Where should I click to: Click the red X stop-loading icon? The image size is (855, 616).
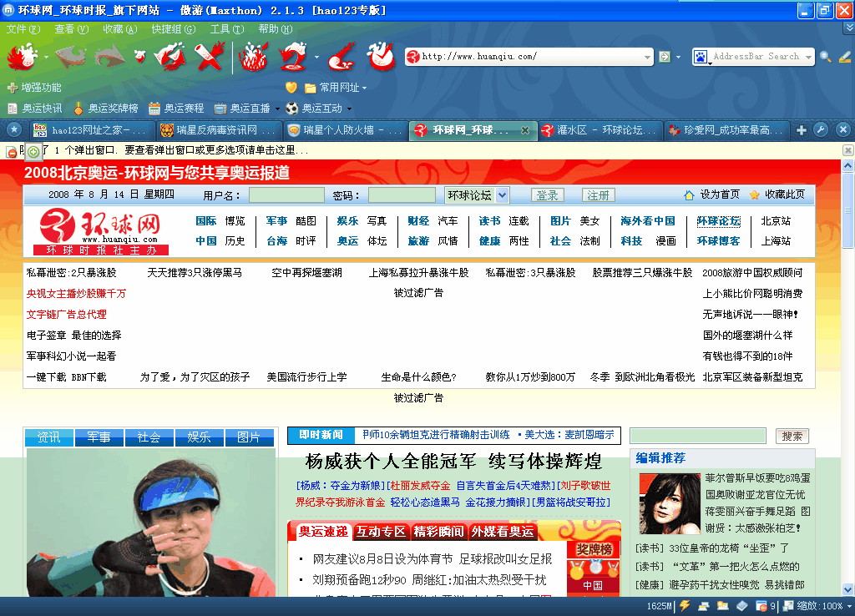pos(210,56)
